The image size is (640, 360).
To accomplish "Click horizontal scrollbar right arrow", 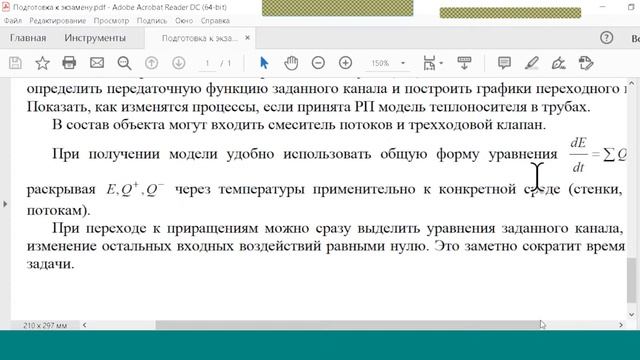I will (x=621, y=325).
